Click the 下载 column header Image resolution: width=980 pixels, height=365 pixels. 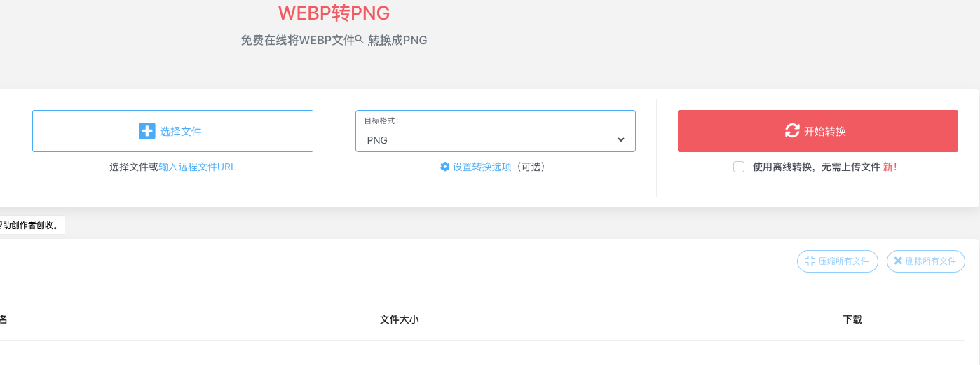[x=852, y=319]
